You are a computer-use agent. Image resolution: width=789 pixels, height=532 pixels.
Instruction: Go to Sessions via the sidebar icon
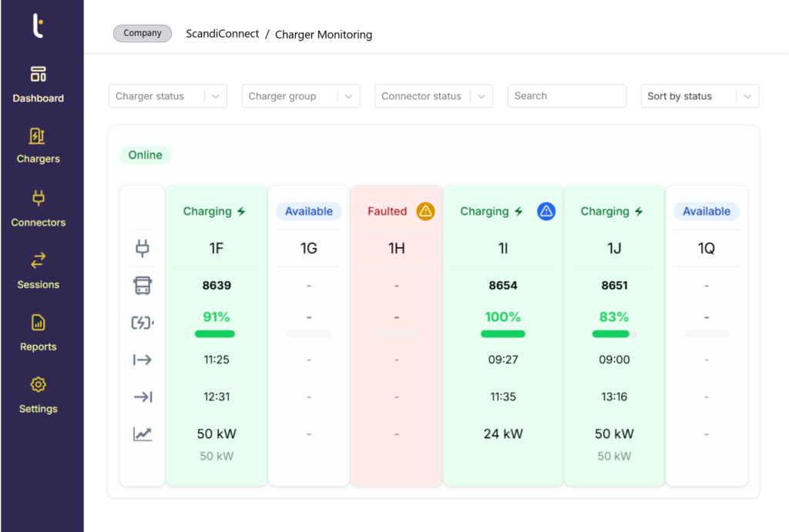pos(38,266)
